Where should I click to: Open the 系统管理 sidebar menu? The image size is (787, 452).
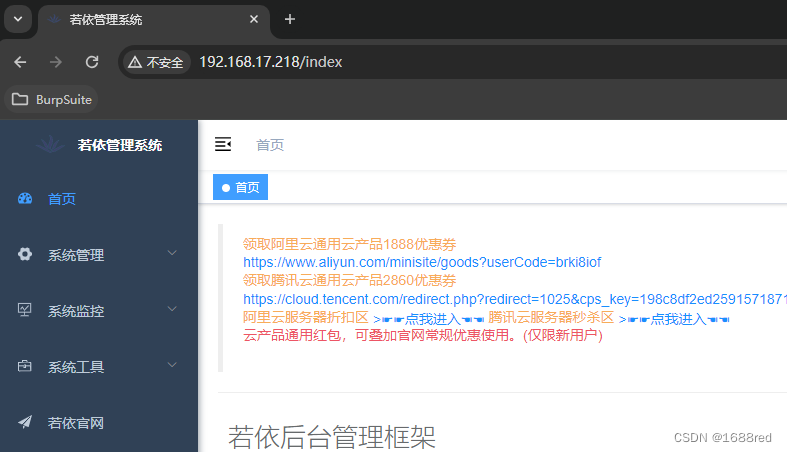pos(99,255)
